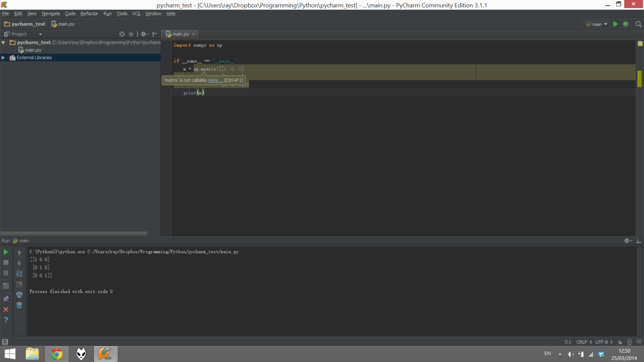Toggle read-only lock icon in status bar

(x=620, y=342)
